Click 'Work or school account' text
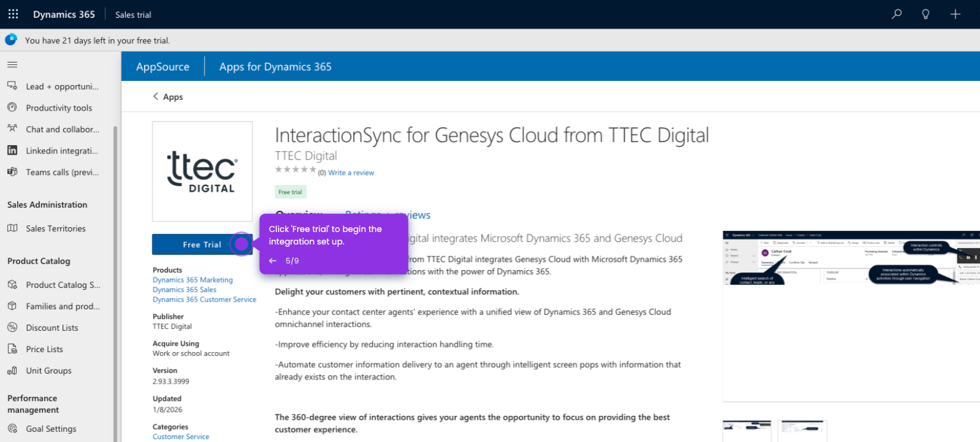This screenshot has height=442, width=980. click(191, 353)
